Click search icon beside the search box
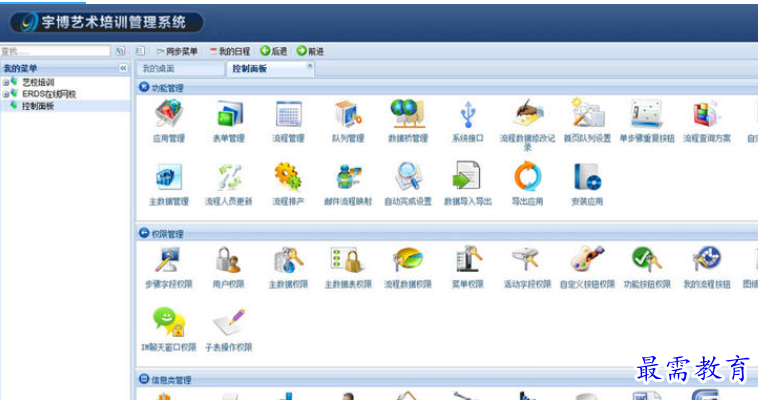The image size is (758, 400). [x=120, y=51]
